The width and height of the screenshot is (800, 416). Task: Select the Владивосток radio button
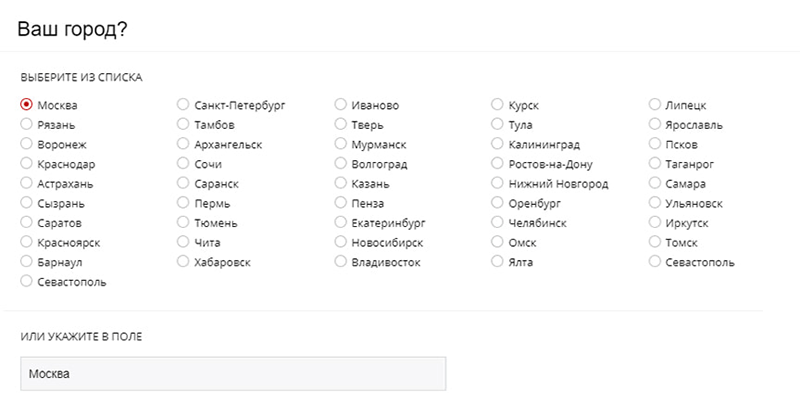click(x=340, y=261)
